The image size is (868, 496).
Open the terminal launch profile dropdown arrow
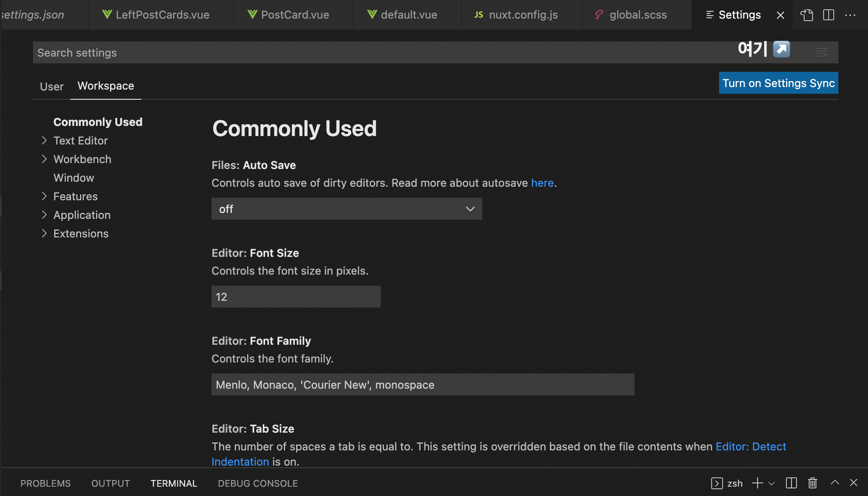point(772,483)
